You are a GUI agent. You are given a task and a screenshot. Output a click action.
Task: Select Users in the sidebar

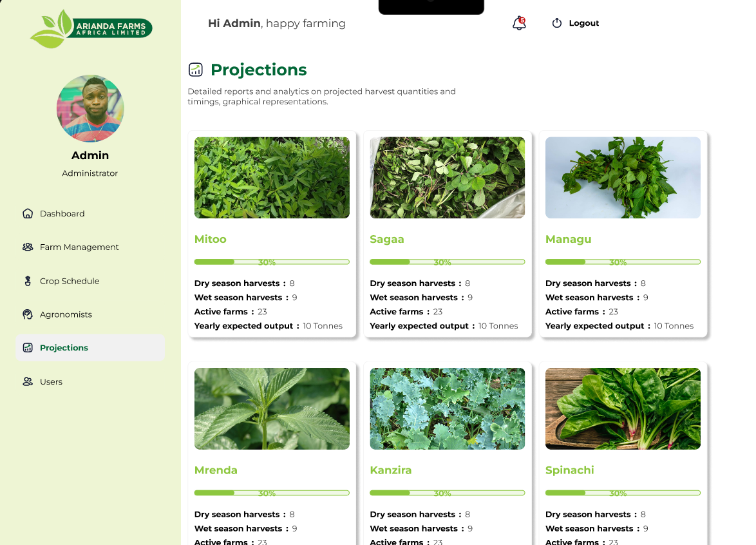tap(51, 382)
